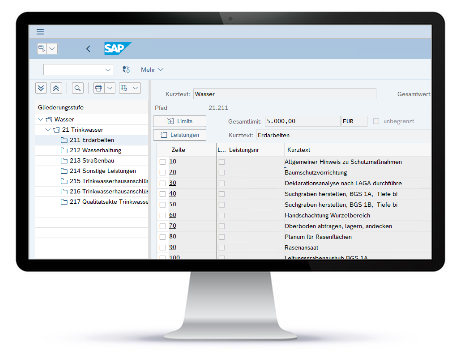The height and width of the screenshot is (360, 461).
Task: Collapse all tree nodes icon
Action: click(56, 88)
